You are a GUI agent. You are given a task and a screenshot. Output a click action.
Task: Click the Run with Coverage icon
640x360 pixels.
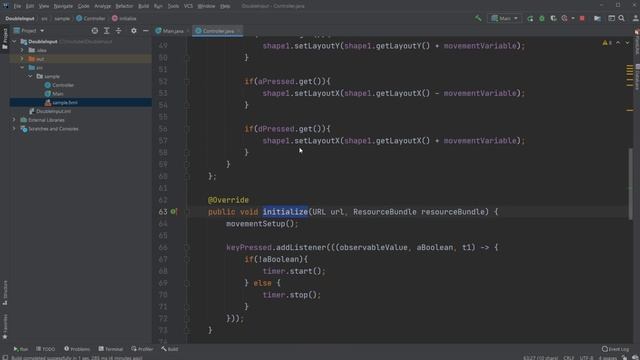tap(553, 18)
